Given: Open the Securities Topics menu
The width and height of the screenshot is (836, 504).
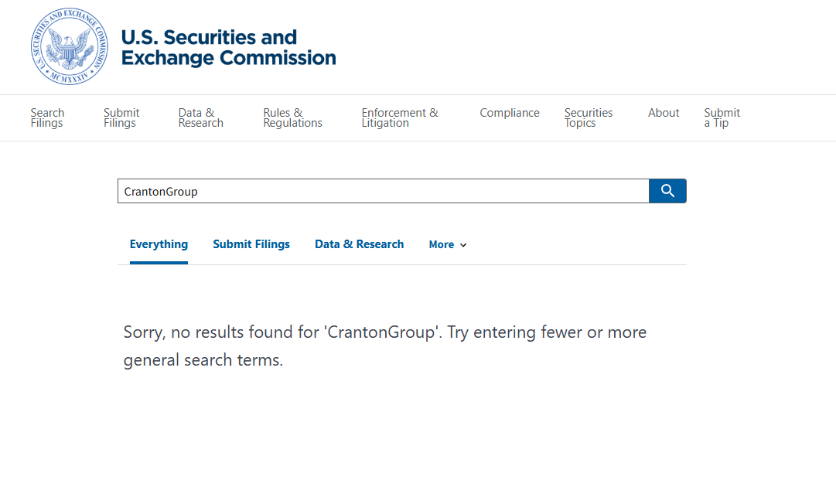Looking at the screenshot, I should click(x=589, y=117).
